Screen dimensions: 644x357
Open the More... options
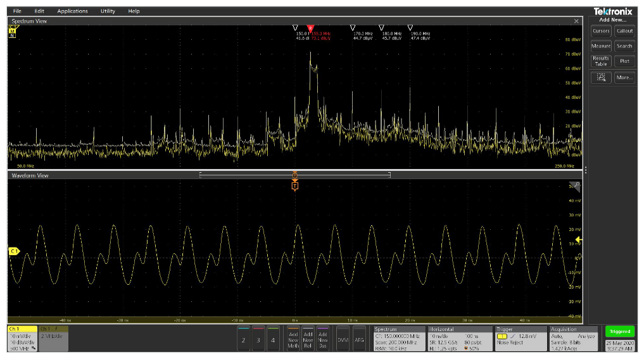click(x=624, y=77)
